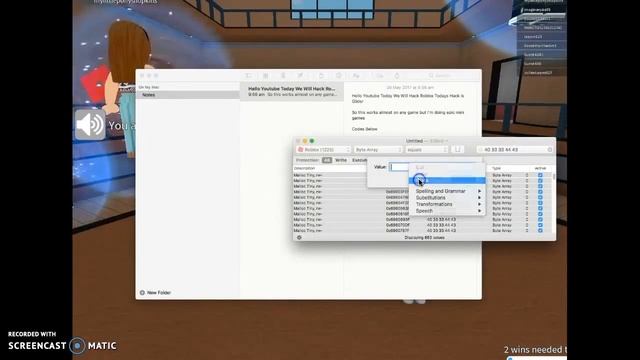Click the Active column header
Screen dimensions: 640x360
(x=540, y=168)
